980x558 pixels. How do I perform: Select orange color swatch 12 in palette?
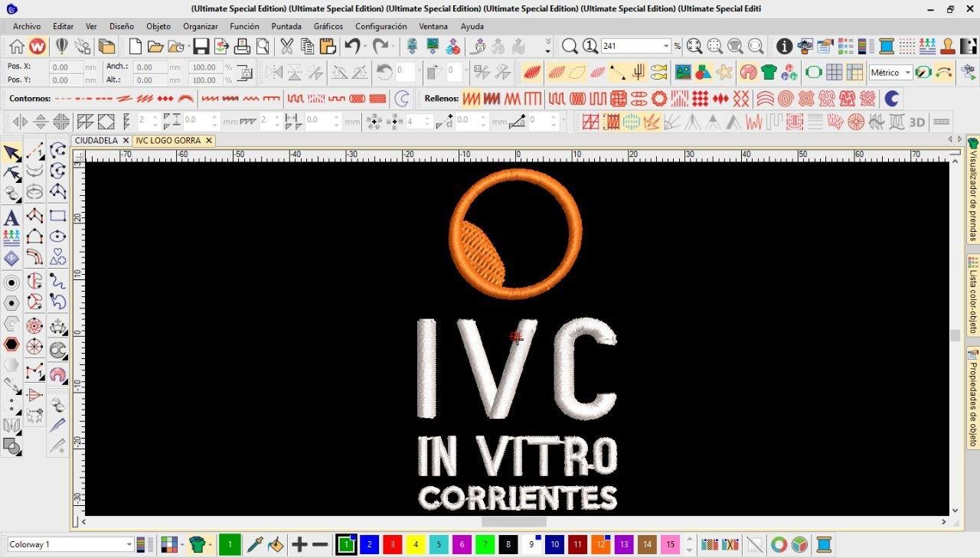pyautogui.click(x=600, y=545)
